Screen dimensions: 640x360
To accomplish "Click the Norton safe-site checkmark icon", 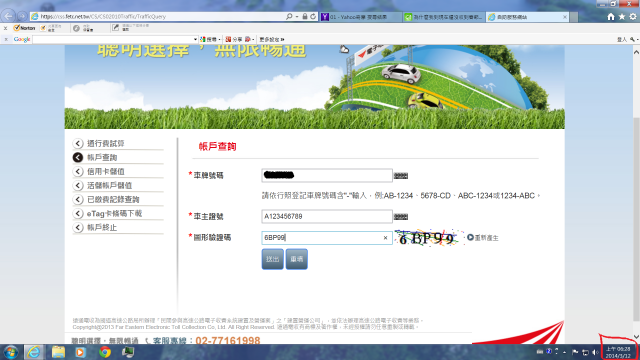I will [43, 28].
